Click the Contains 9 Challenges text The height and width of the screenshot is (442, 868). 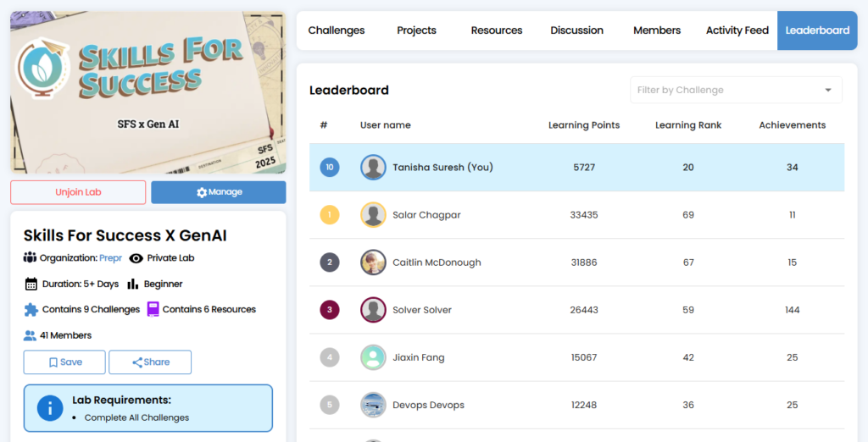(x=91, y=309)
